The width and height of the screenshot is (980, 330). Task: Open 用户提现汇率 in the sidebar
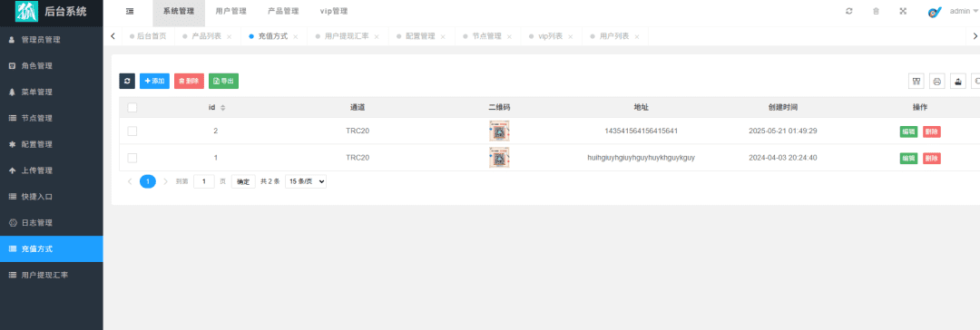51,275
